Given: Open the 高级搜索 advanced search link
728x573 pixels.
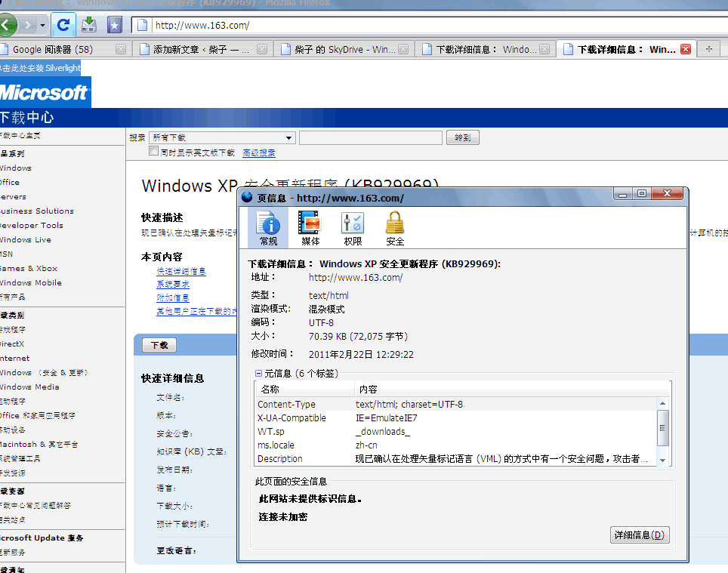Looking at the screenshot, I should pos(259,152).
